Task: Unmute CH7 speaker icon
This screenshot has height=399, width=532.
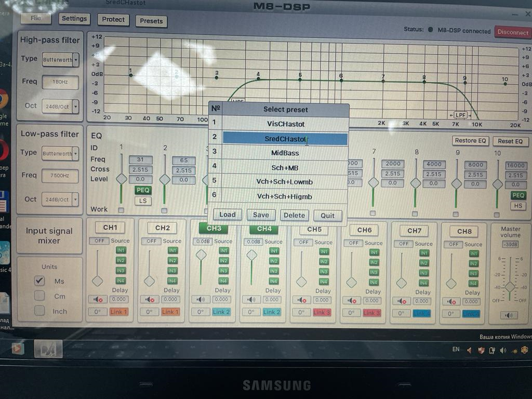Action: pyautogui.click(x=402, y=301)
